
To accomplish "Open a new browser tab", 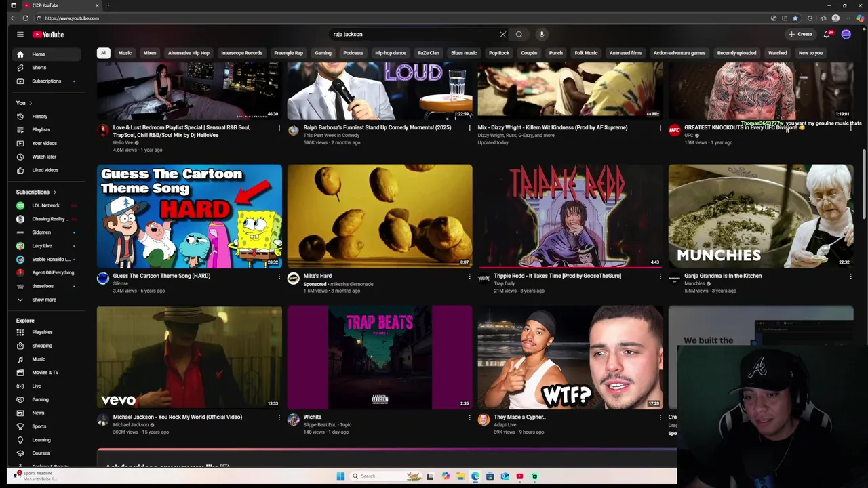I will 108,5.
